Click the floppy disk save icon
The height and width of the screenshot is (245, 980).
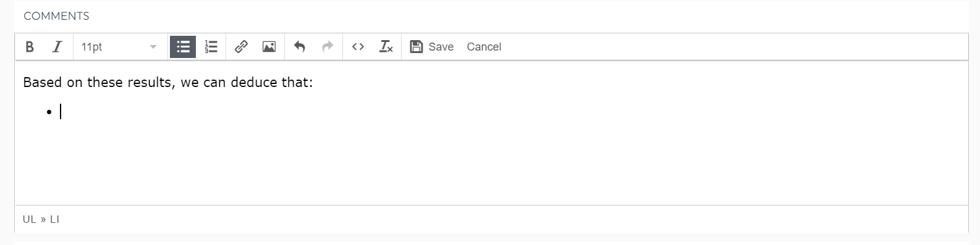(416, 47)
